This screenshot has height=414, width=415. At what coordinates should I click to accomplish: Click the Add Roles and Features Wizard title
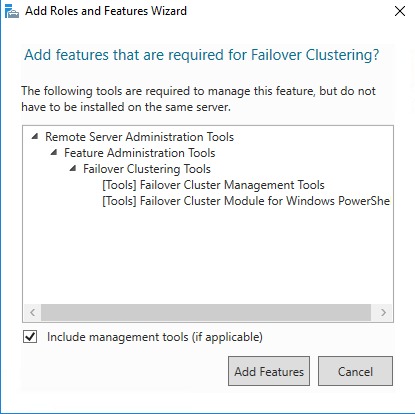click(106, 11)
